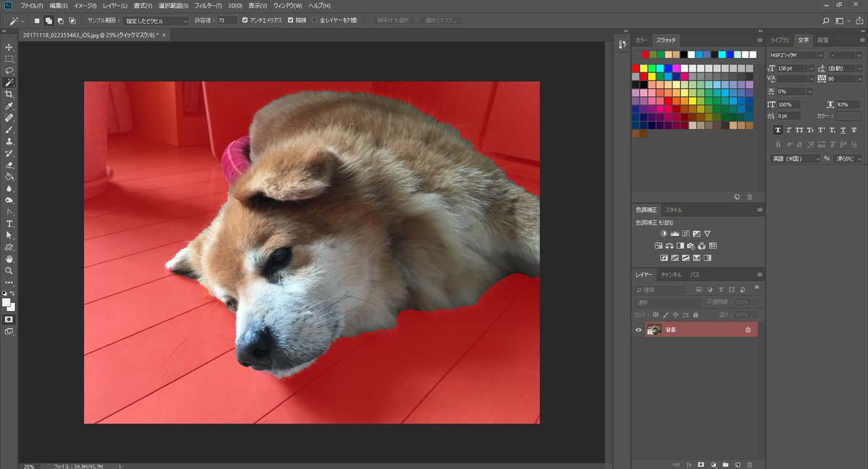Screen dimensions: 868x469
Task: Toggle Underline in Character panel
Action: click(843, 130)
